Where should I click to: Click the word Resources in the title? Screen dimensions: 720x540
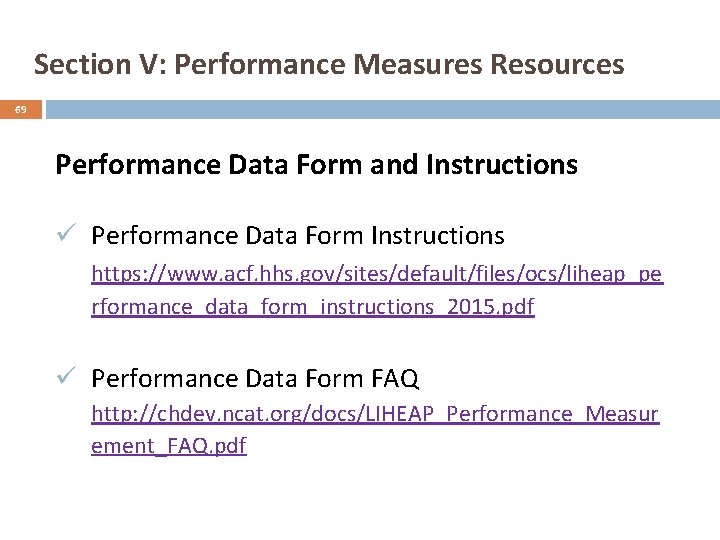tap(557, 64)
